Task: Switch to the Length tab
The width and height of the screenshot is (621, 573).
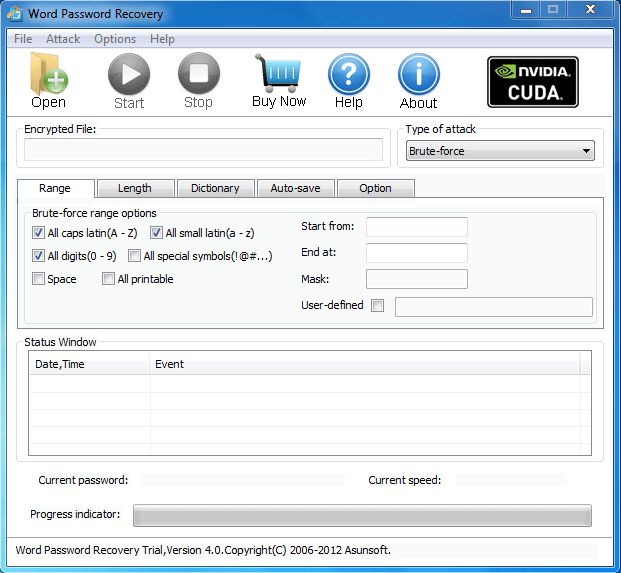Action: point(135,188)
